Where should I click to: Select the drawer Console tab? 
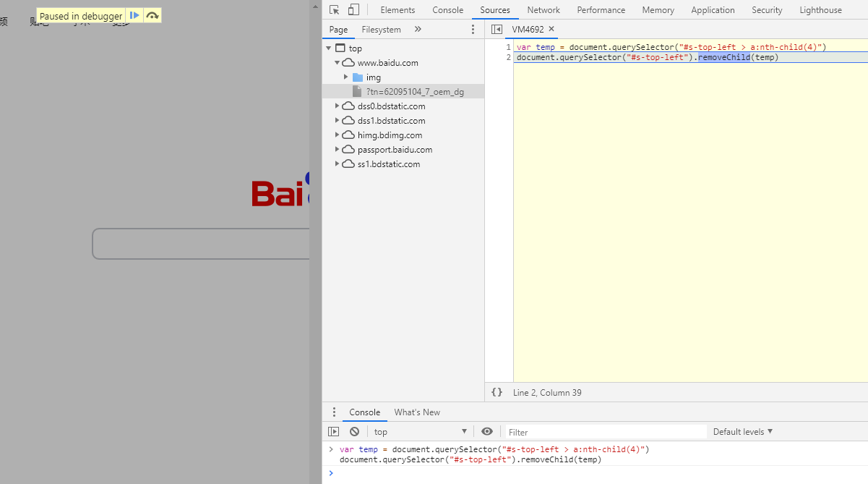click(x=365, y=412)
